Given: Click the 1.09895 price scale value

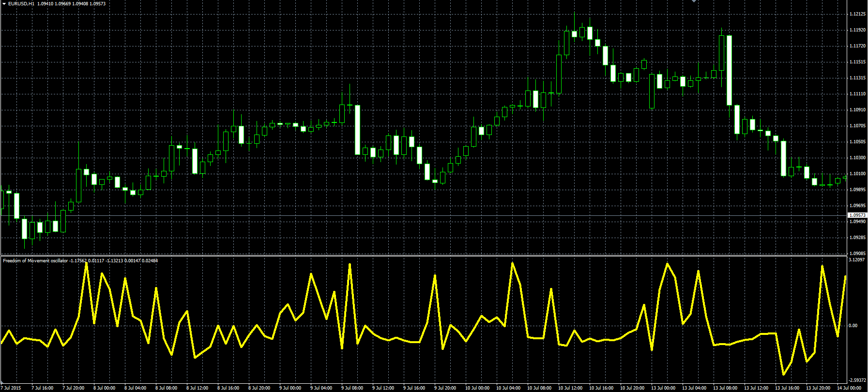Looking at the screenshot, I should point(857,190).
